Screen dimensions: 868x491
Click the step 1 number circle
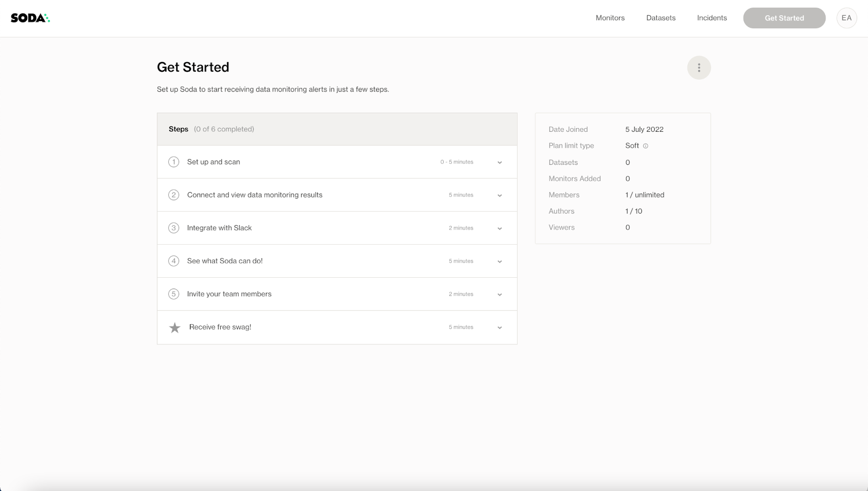pyautogui.click(x=174, y=162)
